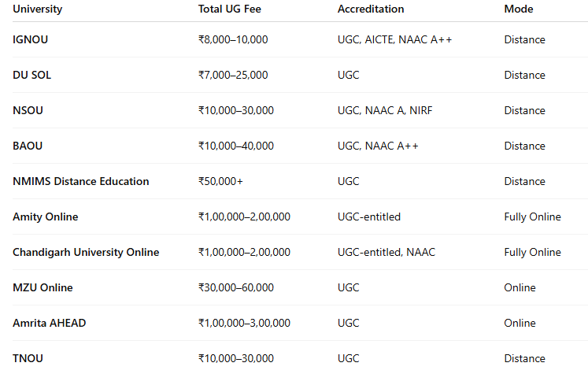Click the Accreditation column header

pyautogui.click(x=371, y=9)
